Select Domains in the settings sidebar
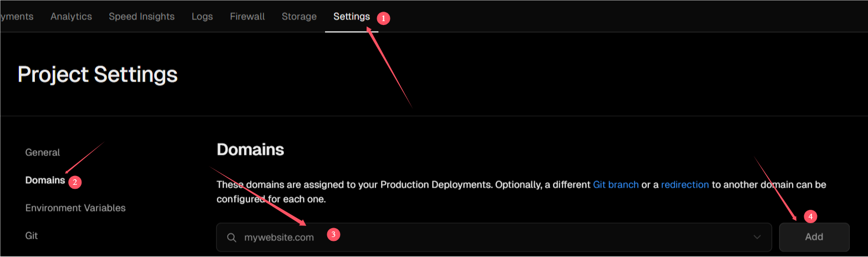This screenshot has width=868, height=257. [45, 180]
